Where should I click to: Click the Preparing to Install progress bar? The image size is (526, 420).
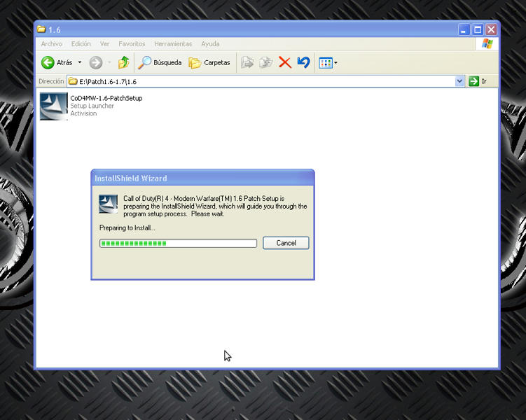pos(178,244)
